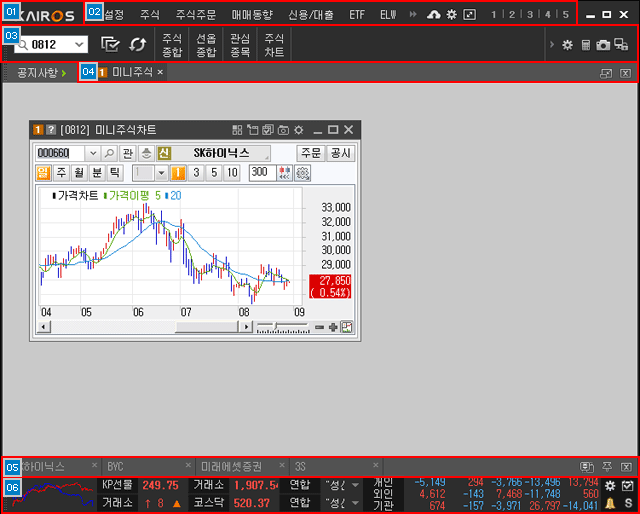Select the 미니주식 screen tab

[x=132, y=72]
